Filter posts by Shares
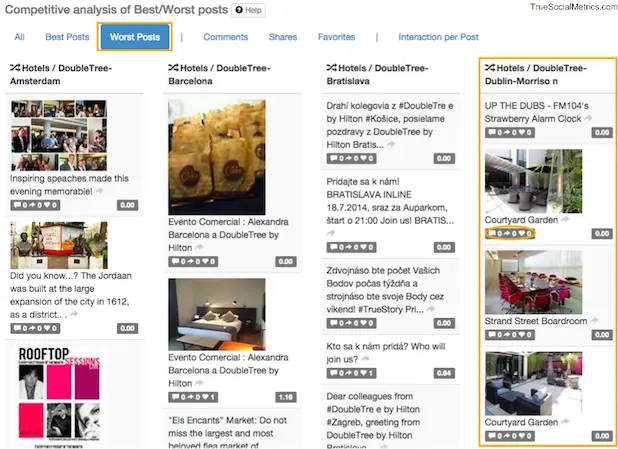Screen dimensions: 618x449 pos(283,37)
